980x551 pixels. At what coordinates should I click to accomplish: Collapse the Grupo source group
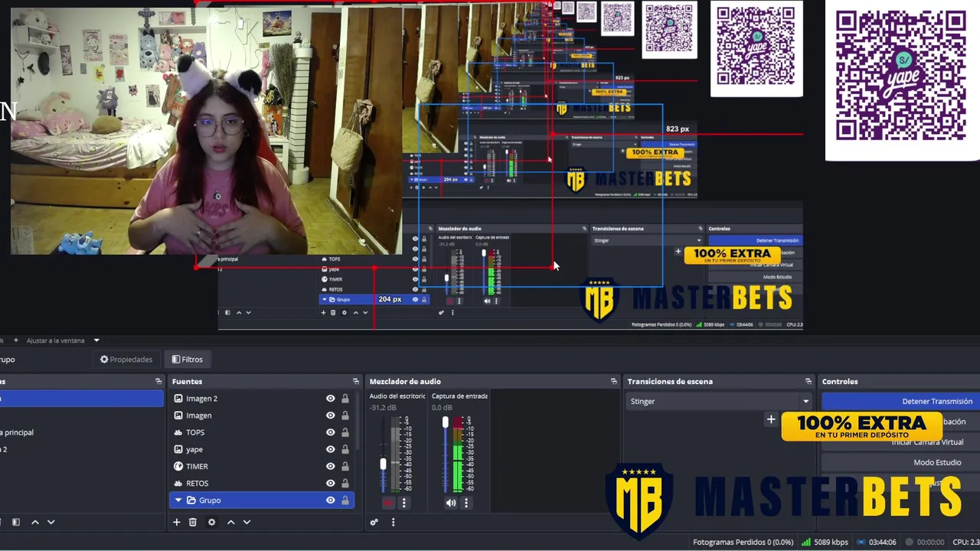point(178,500)
